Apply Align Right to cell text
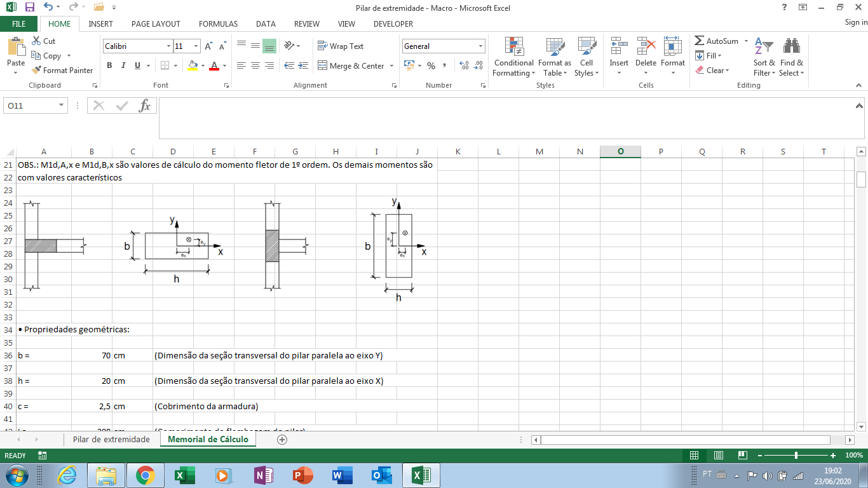This screenshot has width=868, height=488. pos(269,65)
